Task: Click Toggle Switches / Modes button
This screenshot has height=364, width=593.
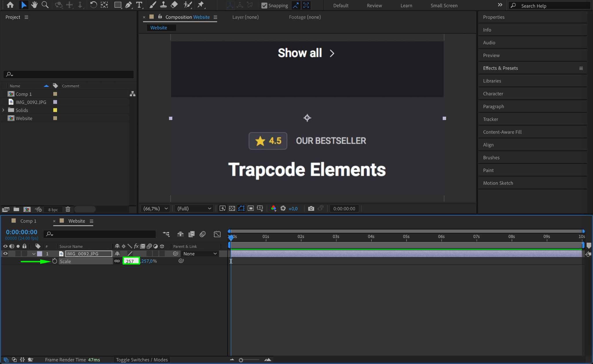Action: [x=142, y=360]
